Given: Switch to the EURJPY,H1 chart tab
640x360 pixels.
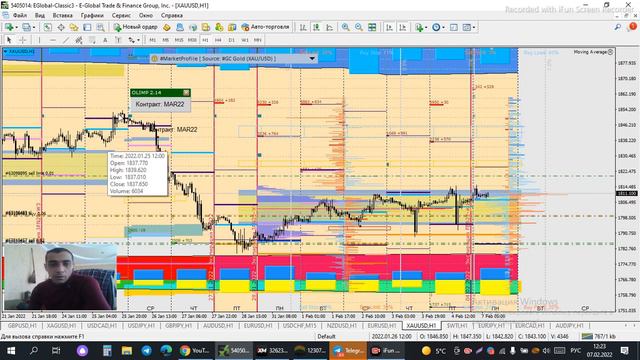Looking at the screenshot, I should (491, 325).
